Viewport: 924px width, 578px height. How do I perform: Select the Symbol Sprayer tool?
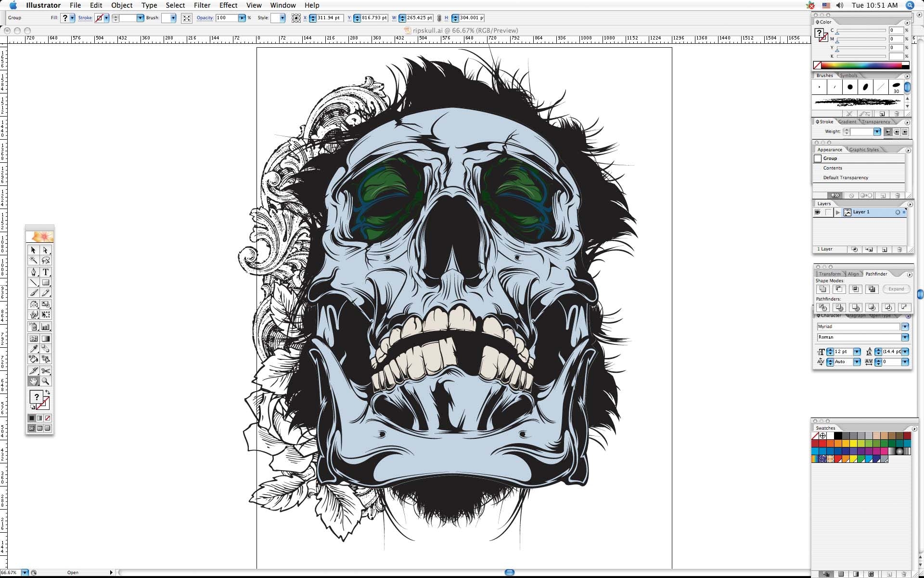coord(33,327)
